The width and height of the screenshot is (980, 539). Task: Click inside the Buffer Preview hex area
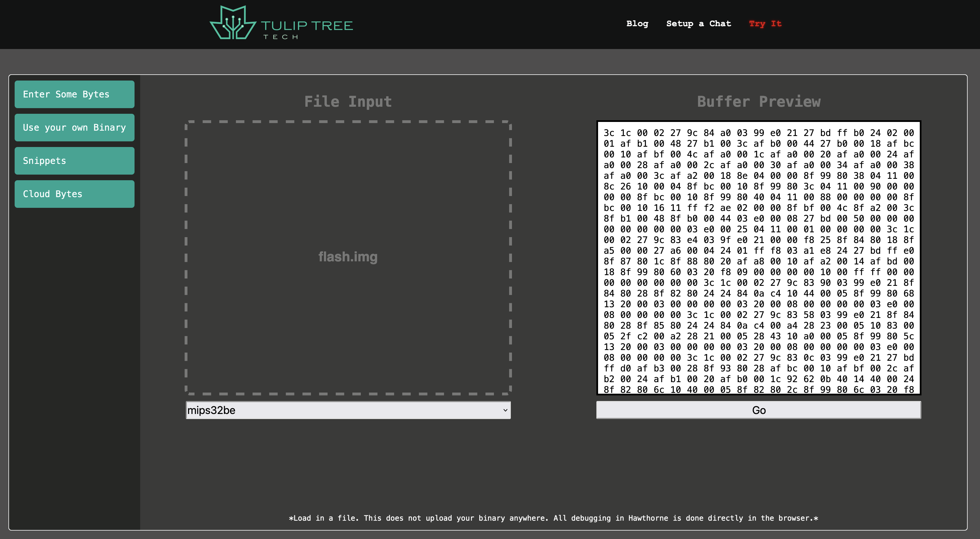tap(759, 258)
